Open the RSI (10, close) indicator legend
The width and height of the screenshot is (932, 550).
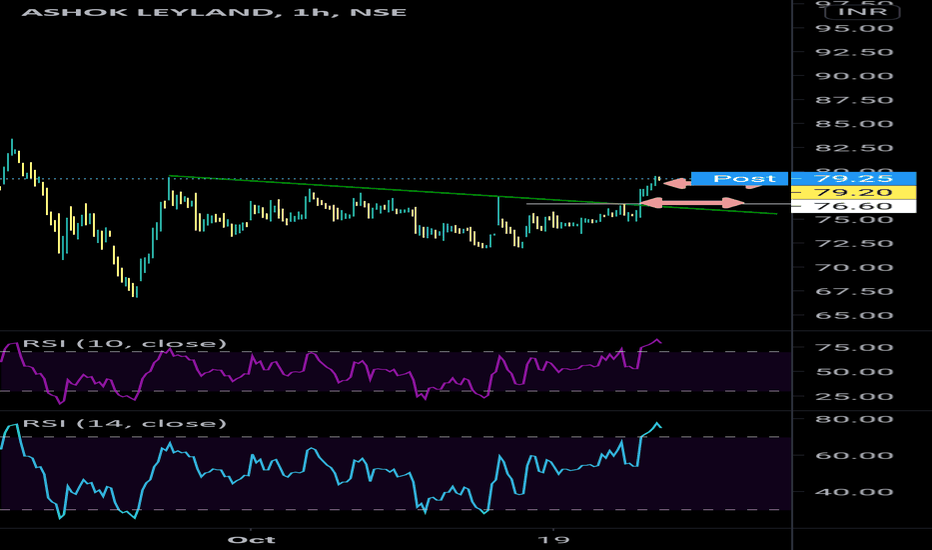point(125,344)
